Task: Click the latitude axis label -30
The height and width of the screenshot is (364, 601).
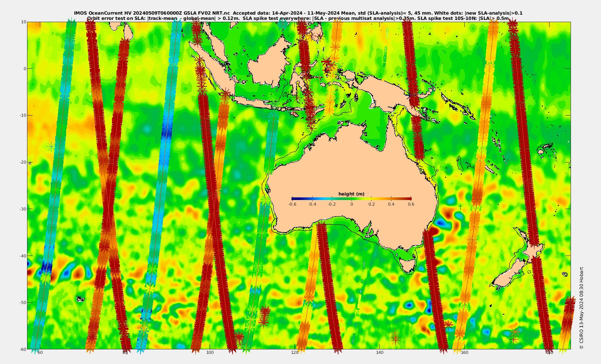Action: [x=23, y=209]
